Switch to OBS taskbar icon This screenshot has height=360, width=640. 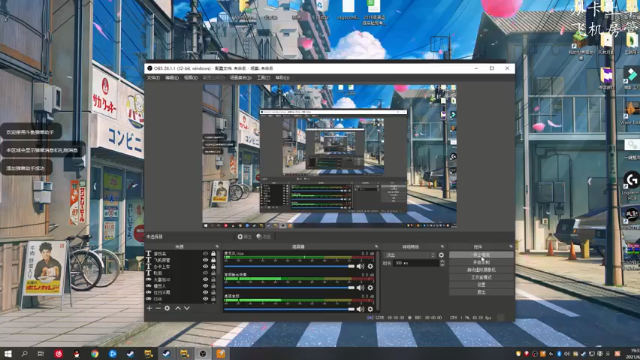(203, 354)
